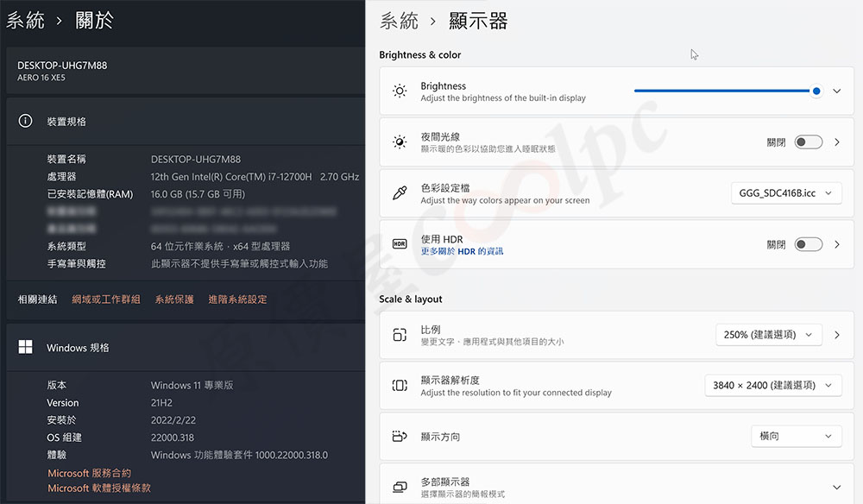Expand the Brightness options chevron
The height and width of the screenshot is (504, 863).
tap(837, 91)
